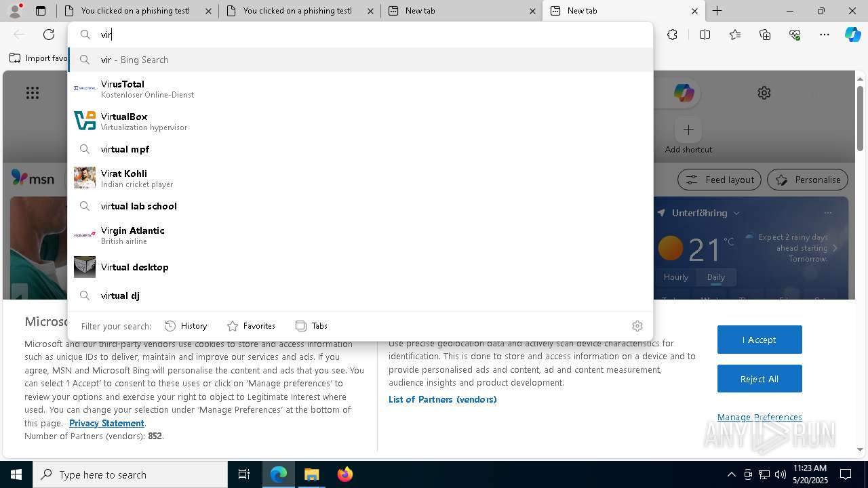Click the MSN logo
The width and height of the screenshot is (868, 488).
click(x=33, y=178)
